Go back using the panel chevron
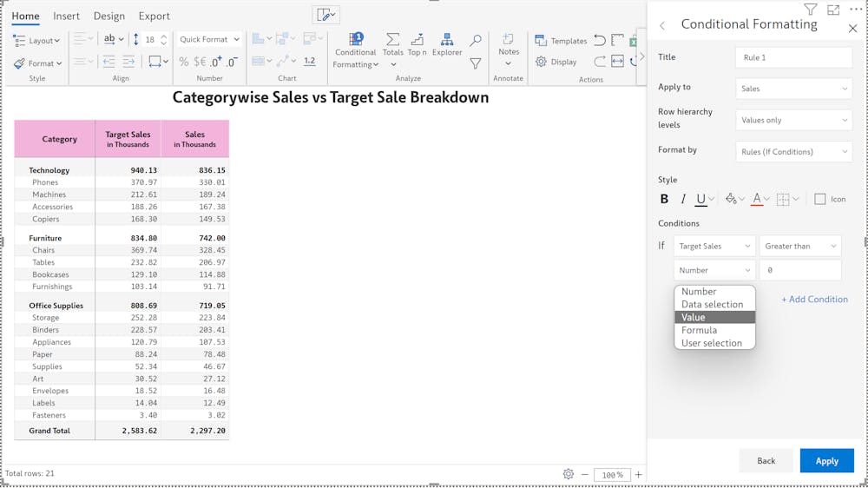 tap(662, 25)
